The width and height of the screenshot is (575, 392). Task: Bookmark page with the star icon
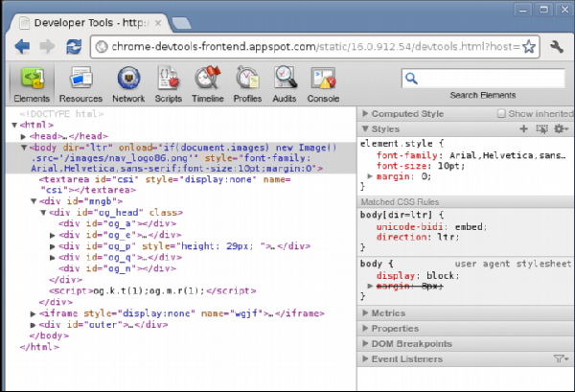pos(529,47)
